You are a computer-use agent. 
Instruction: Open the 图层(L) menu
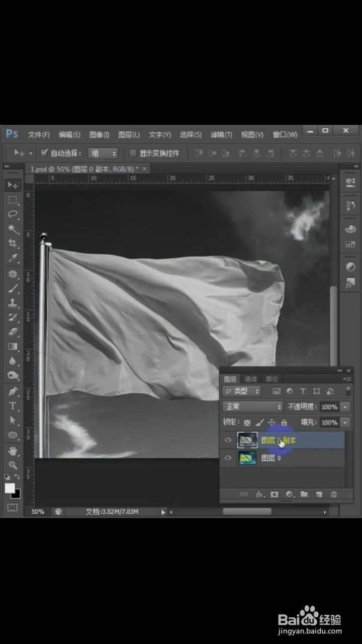point(129,134)
